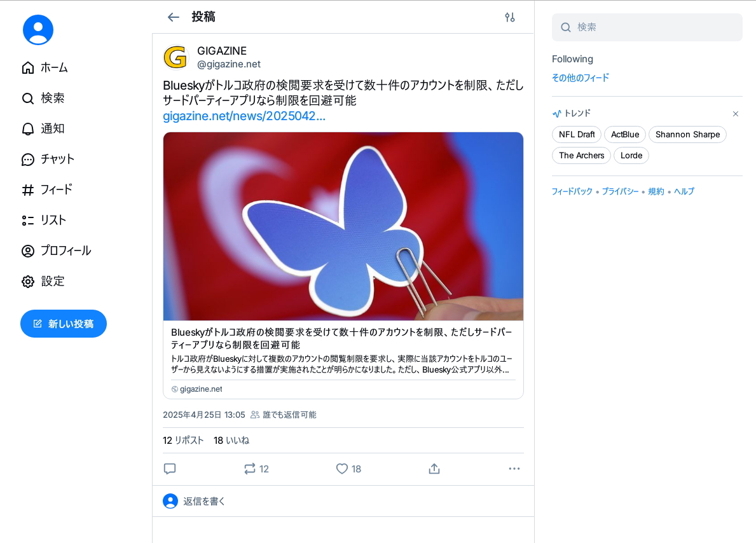Open the その他のフィード link
The image size is (756, 543).
(x=581, y=78)
